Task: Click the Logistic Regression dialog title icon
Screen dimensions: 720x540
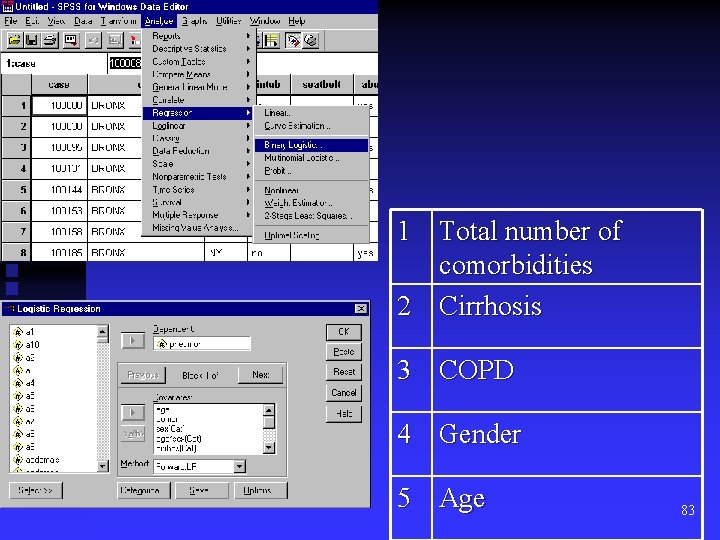Action: coord(11,309)
